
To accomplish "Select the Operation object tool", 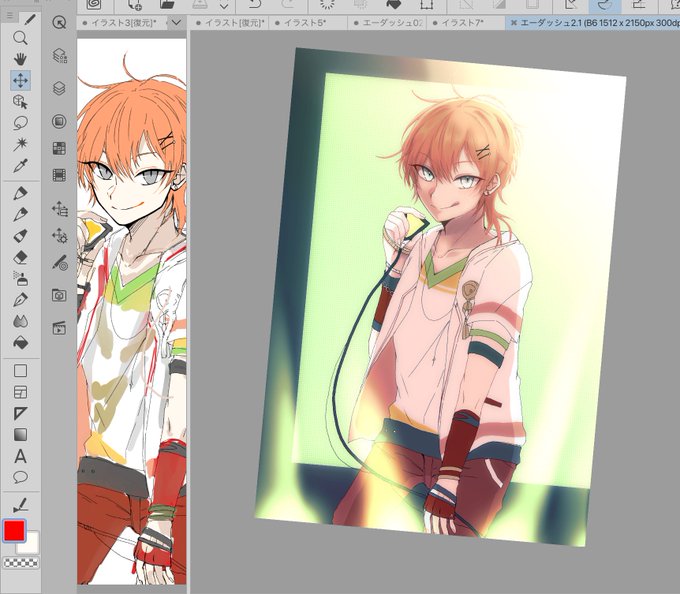I will 20,102.
